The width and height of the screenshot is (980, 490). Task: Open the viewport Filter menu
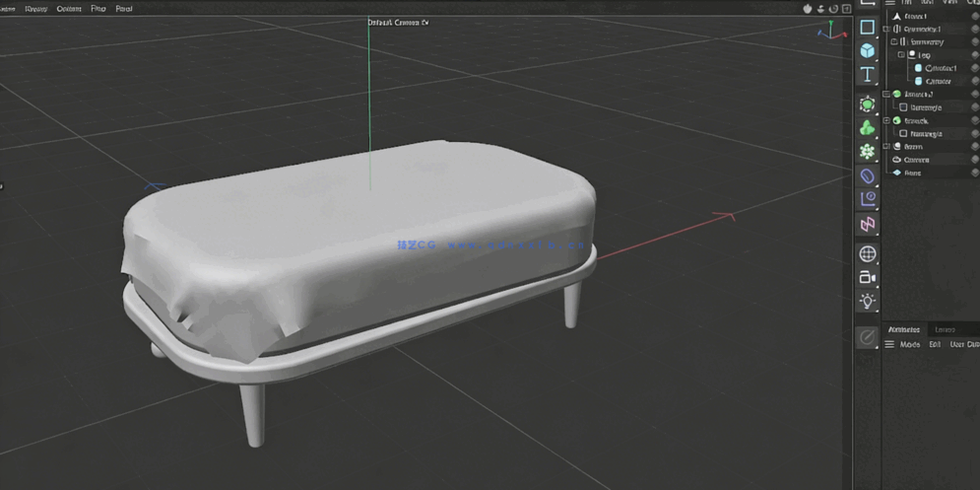tap(98, 9)
